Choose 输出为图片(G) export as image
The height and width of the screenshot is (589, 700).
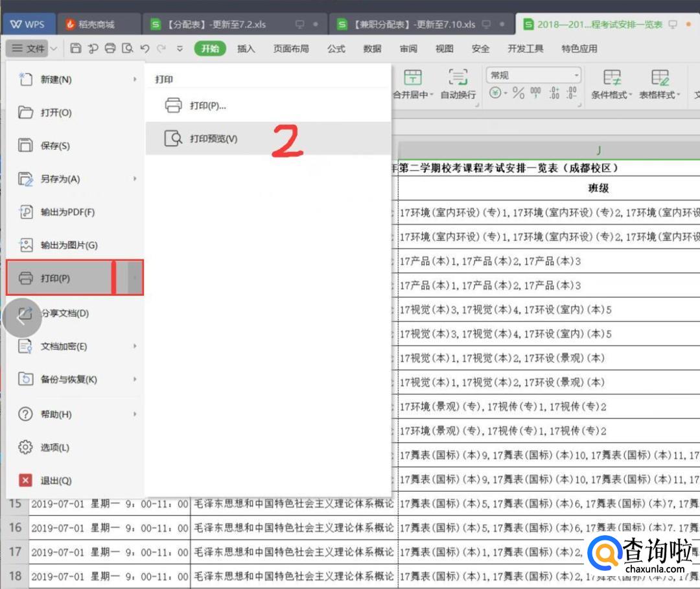coord(69,245)
